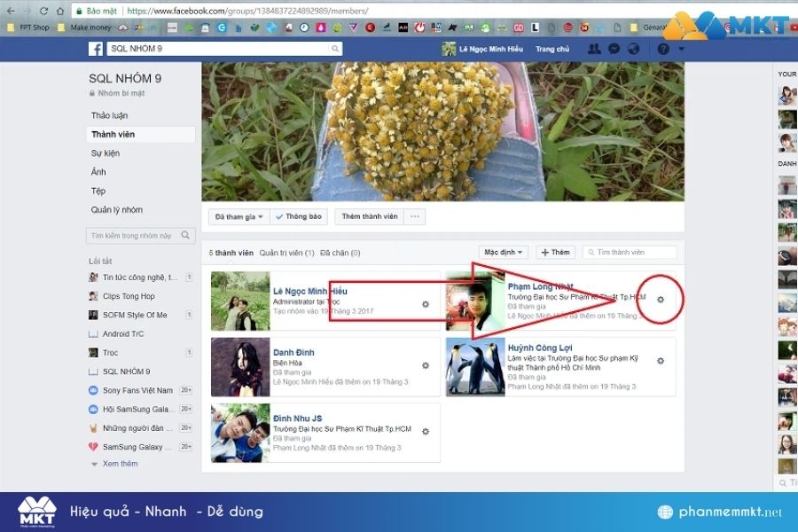Open Clips Tong Hop shortcut
798x532 pixels.
[x=122, y=296]
